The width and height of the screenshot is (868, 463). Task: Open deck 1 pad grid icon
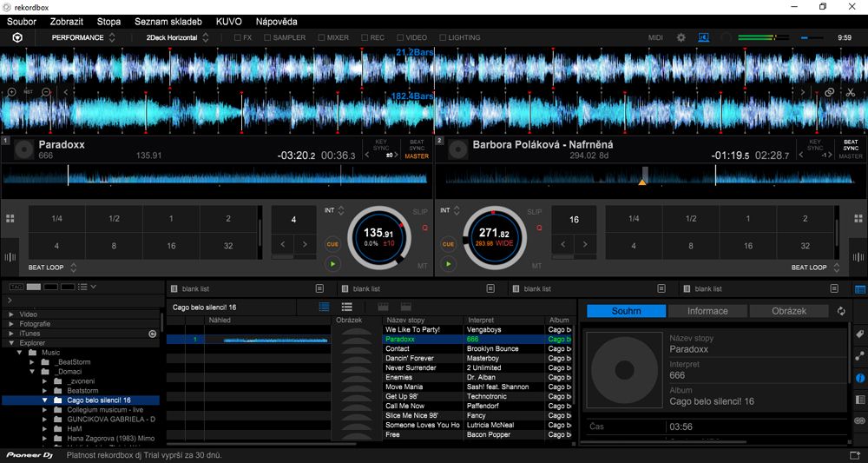10,219
